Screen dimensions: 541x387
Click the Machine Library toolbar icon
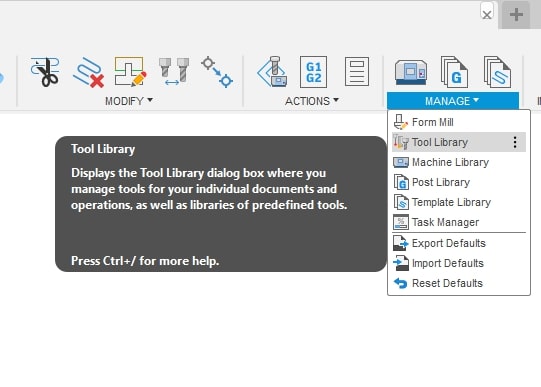click(411, 72)
